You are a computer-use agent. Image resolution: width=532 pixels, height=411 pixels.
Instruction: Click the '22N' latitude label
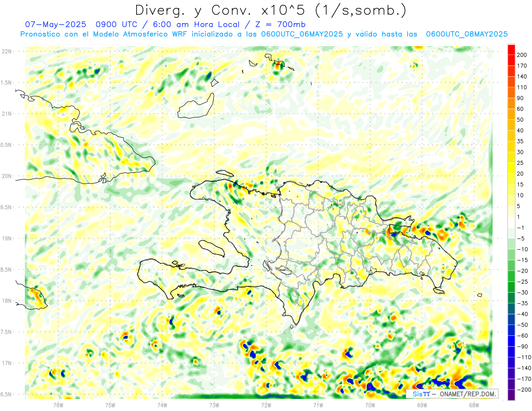[7, 51]
